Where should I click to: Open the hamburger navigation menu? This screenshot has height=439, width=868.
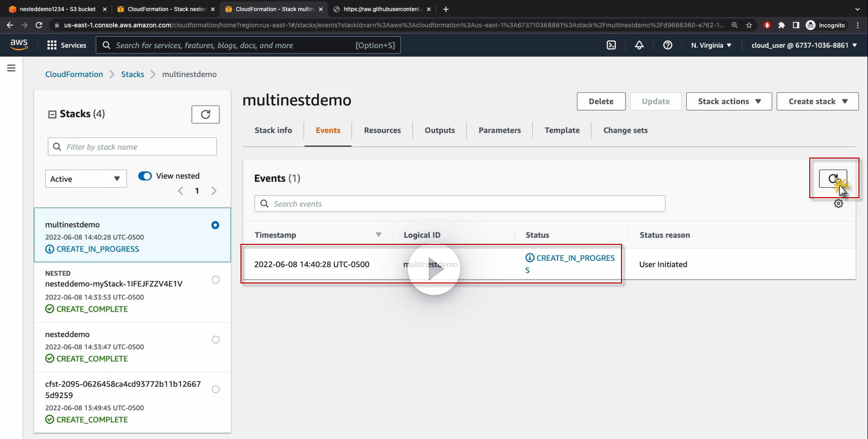[x=11, y=68]
